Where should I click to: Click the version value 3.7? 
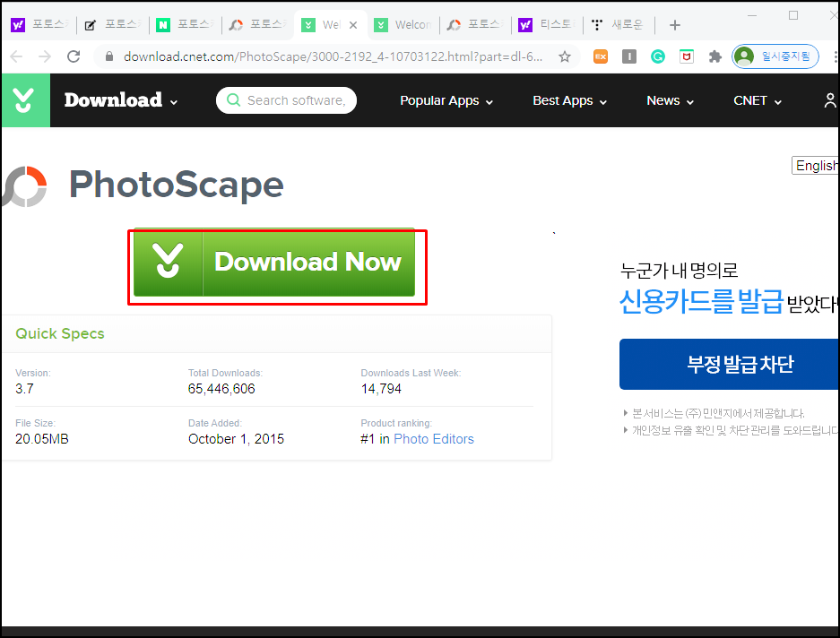point(24,389)
